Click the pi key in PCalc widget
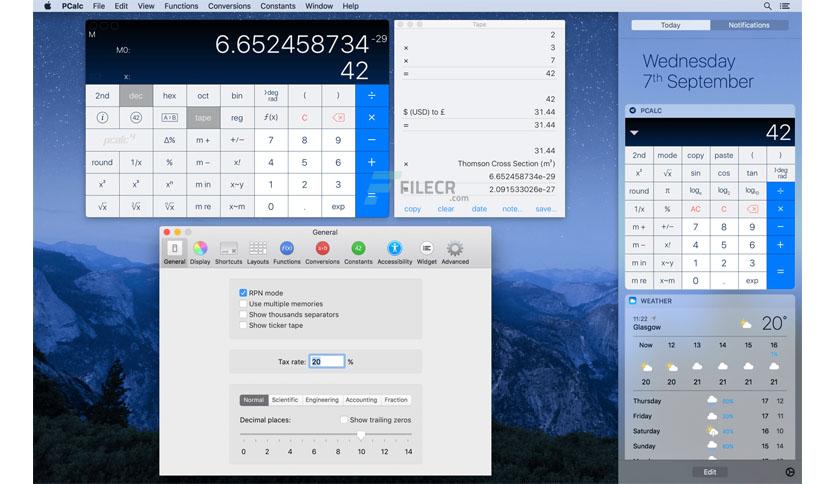Screen dimensions: 836x484 [x=667, y=191]
